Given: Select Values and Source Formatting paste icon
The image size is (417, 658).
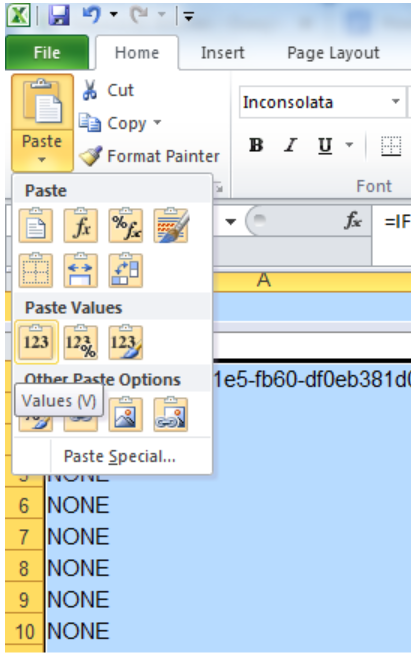Looking at the screenshot, I should (x=126, y=342).
